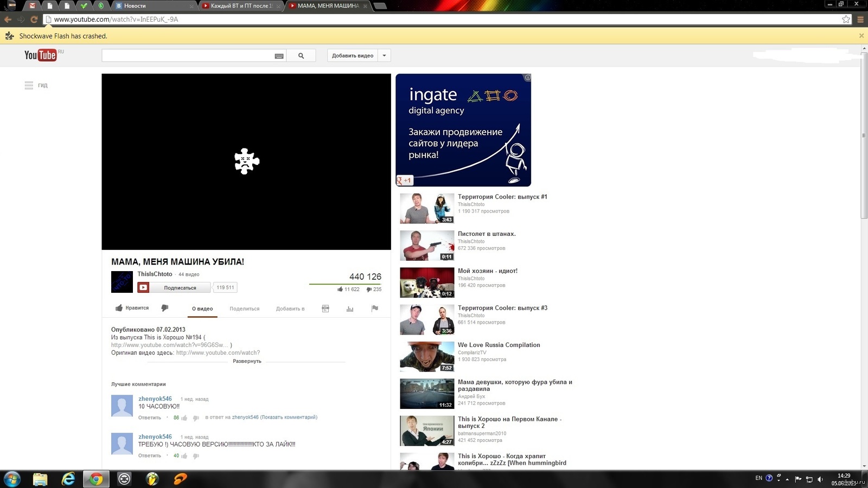Go back with the browser back arrow
The height and width of the screenshot is (488, 868).
pos(8,20)
